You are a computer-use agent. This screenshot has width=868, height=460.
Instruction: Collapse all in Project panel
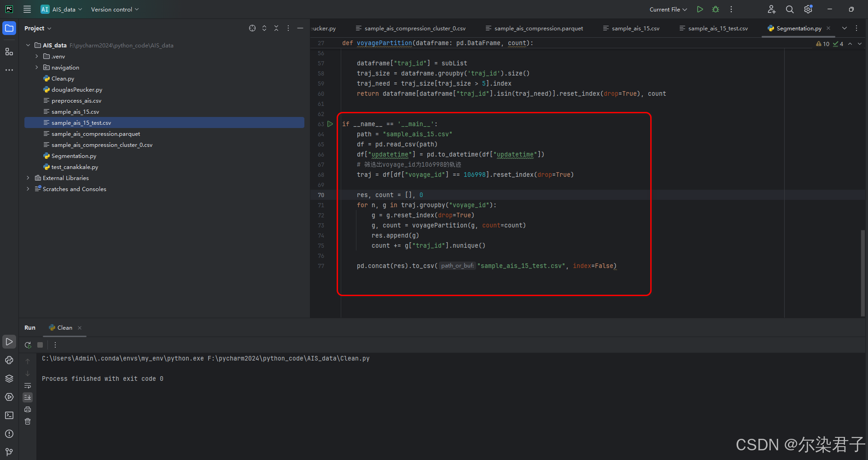pyautogui.click(x=276, y=28)
